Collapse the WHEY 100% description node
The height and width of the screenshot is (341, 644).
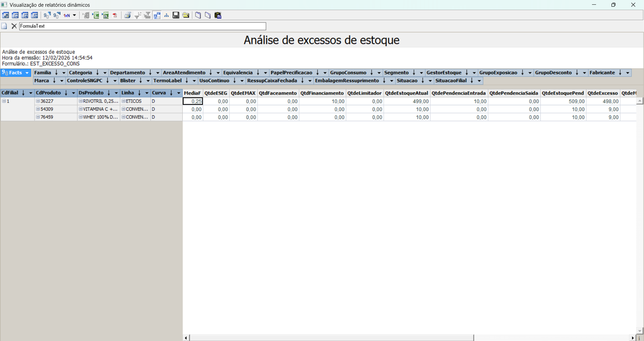pyautogui.click(x=81, y=117)
